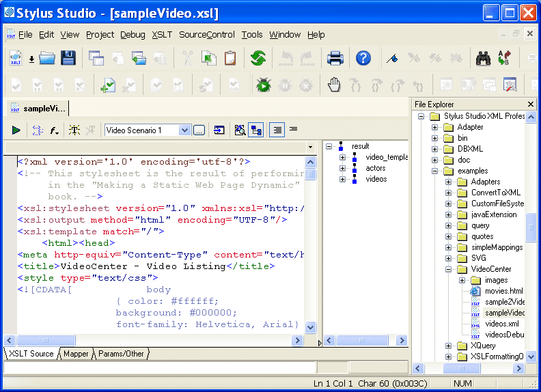Expand the videos node in result tree
The image size is (541, 392).
pyautogui.click(x=343, y=179)
